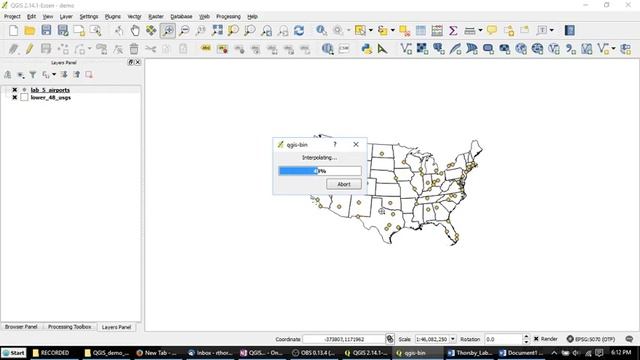Click the Delete Selected trash icon
The width and height of the screenshot is (640, 360).
tap(134, 49)
